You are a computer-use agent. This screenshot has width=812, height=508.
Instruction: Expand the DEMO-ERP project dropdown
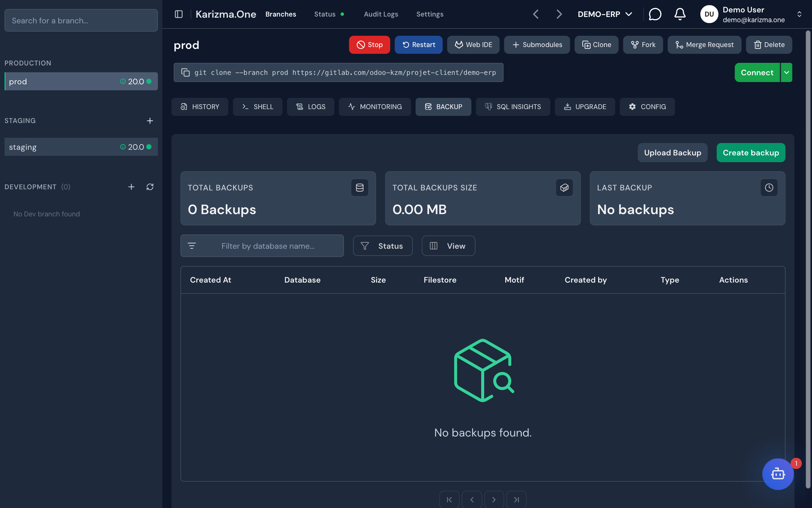[605, 14]
